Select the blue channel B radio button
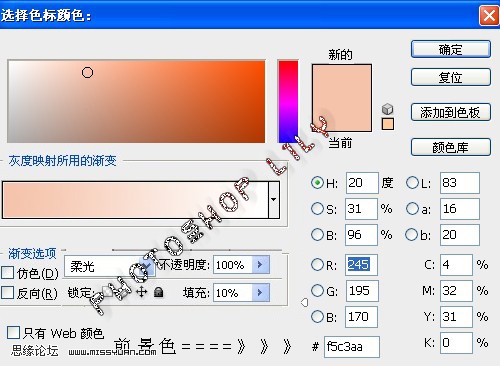 pos(317,316)
